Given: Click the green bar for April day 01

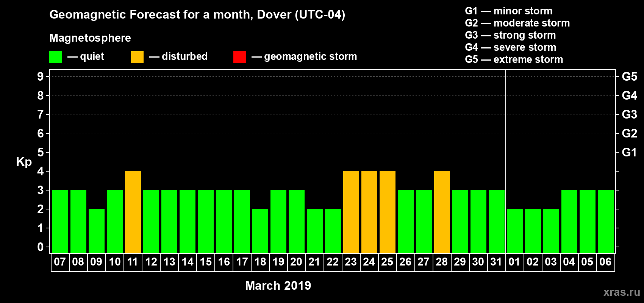Looking at the screenshot, I should tap(515, 231).
